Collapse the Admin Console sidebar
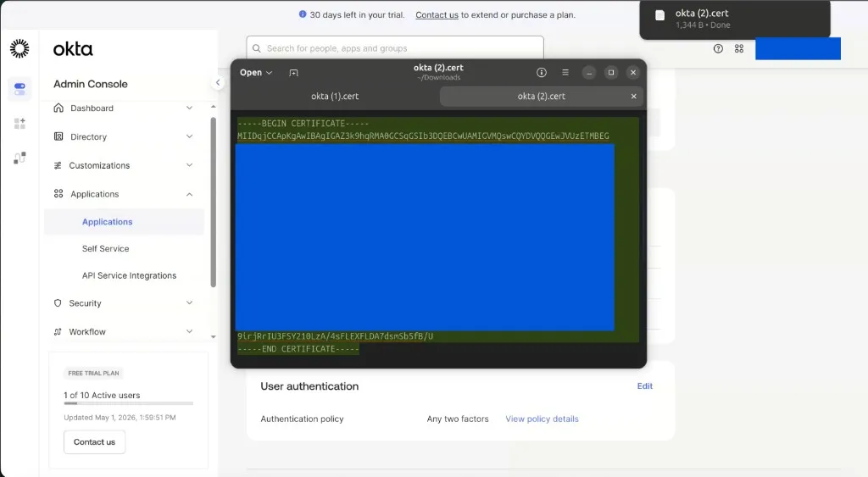Image resolution: width=868 pixels, height=477 pixels. click(x=218, y=82)
